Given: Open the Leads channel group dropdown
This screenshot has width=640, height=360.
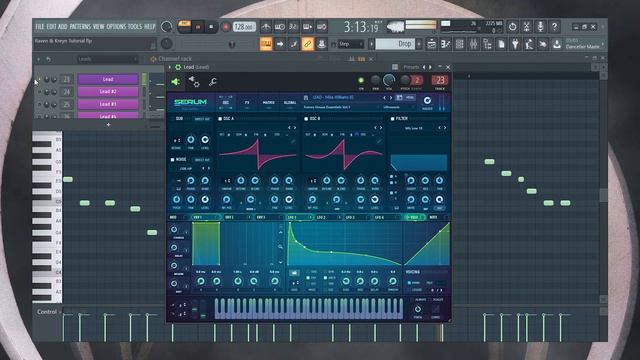Looking at the screenshot, I should click(107, 59).
